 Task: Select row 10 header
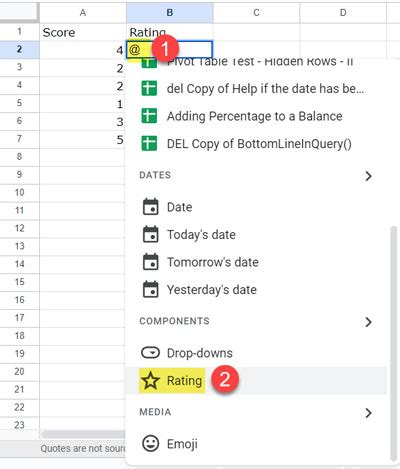pos(20,192)
